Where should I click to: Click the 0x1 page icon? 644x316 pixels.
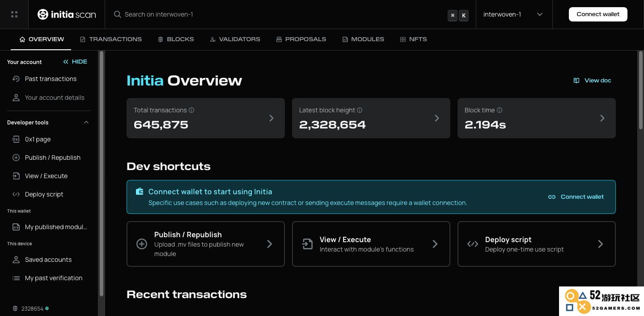[x=16, y=139]
